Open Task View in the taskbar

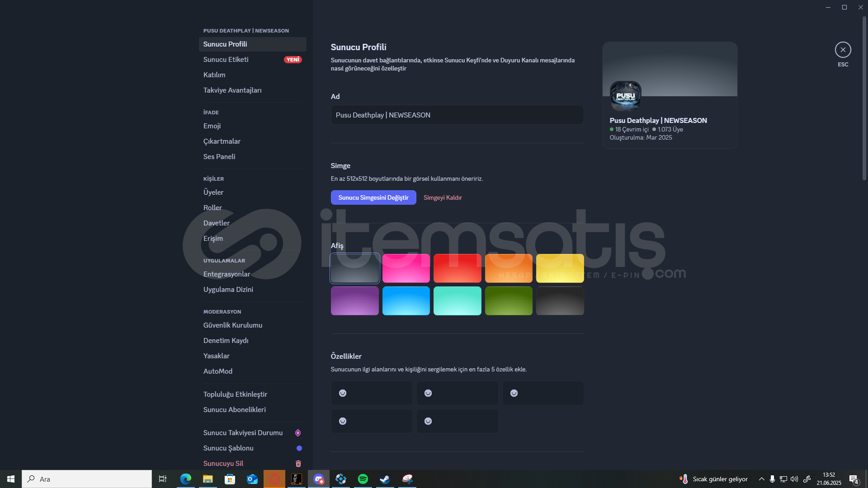coord(163,479)
